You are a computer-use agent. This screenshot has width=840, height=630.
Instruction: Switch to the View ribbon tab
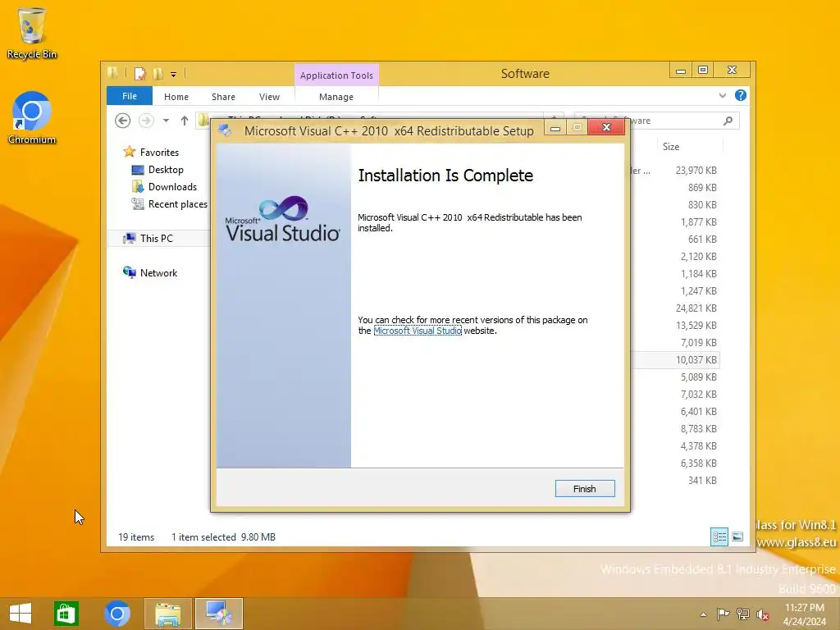269,97
